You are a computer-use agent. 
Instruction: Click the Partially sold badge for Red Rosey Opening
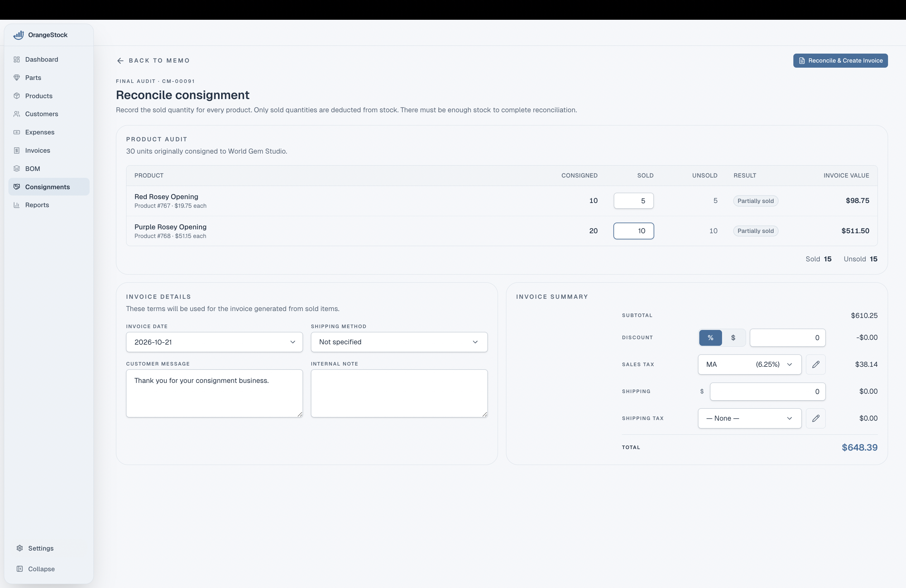[755, 201]
